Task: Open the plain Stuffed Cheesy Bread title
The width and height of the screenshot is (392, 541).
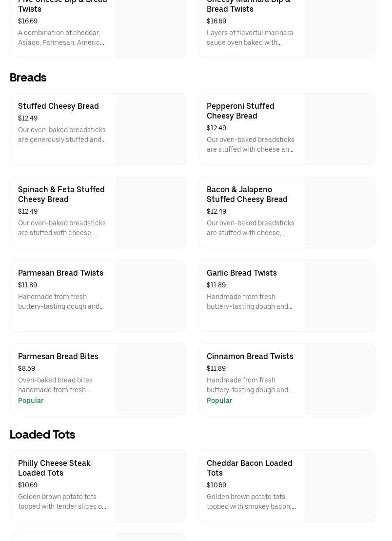Action: (58, 106)
